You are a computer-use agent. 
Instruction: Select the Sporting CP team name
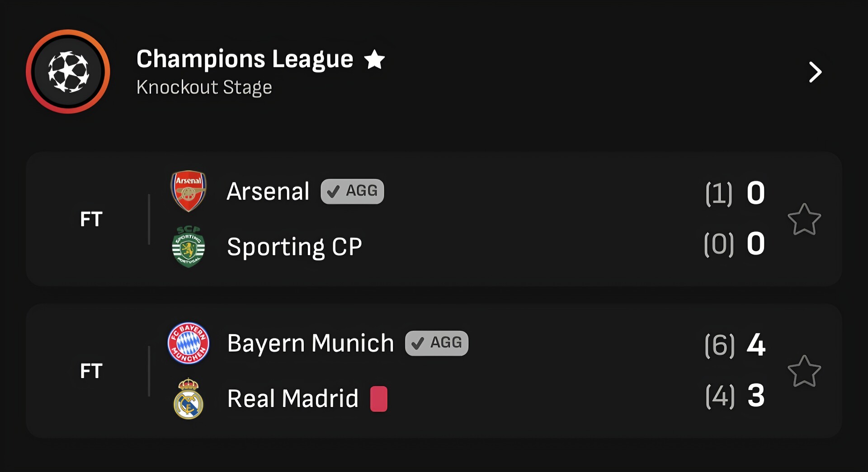point(294,247)
